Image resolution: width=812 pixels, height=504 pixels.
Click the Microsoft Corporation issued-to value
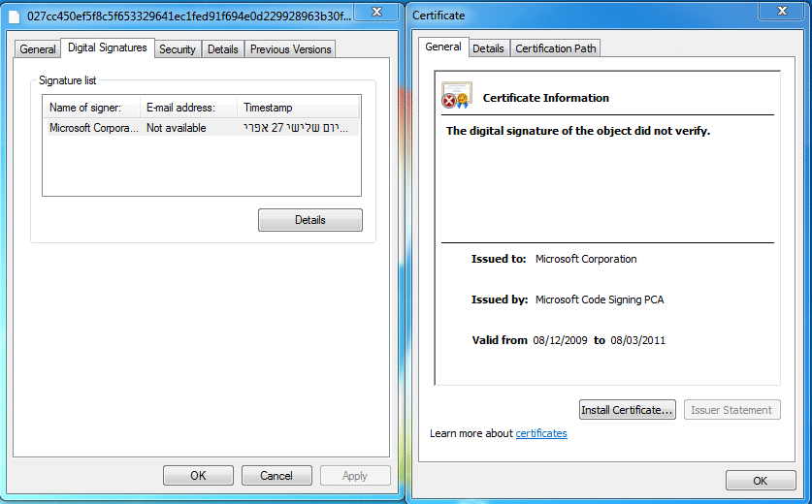pos(586,259)
